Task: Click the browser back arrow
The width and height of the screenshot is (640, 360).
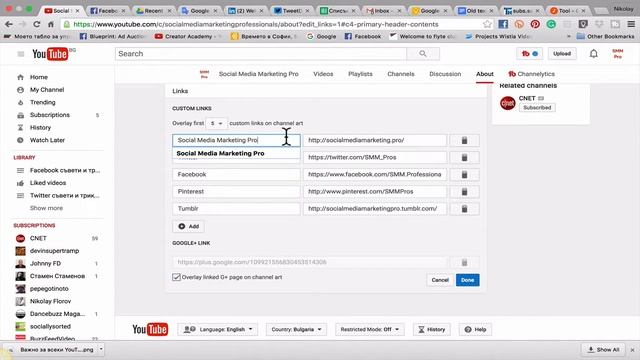Action: pos(9,24)
